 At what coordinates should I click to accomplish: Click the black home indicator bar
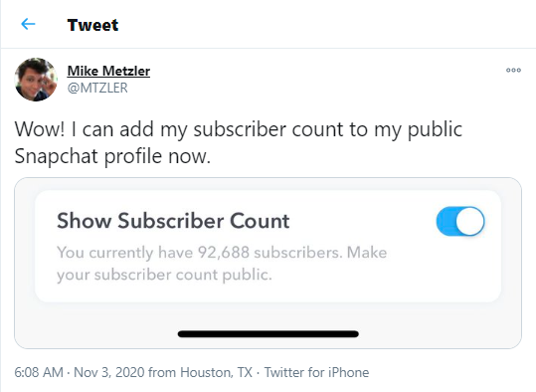[x=268, y=334]
